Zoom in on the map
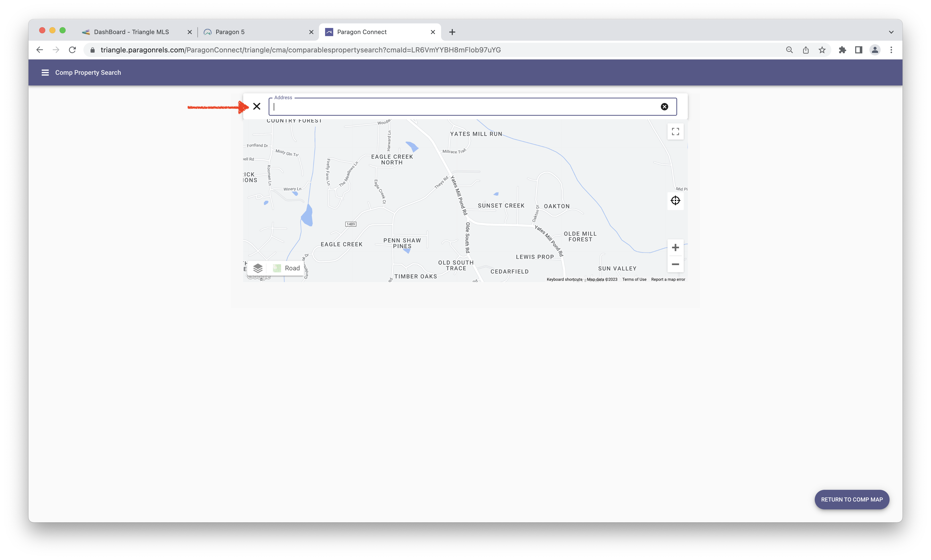The image size is (931, 560). click(675, 247)
